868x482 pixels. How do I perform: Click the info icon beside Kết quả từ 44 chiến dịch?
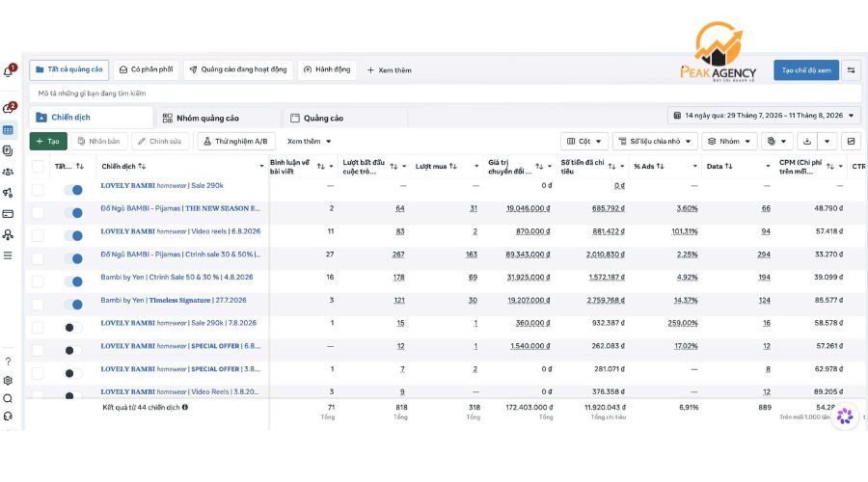(x=185, y=407)
